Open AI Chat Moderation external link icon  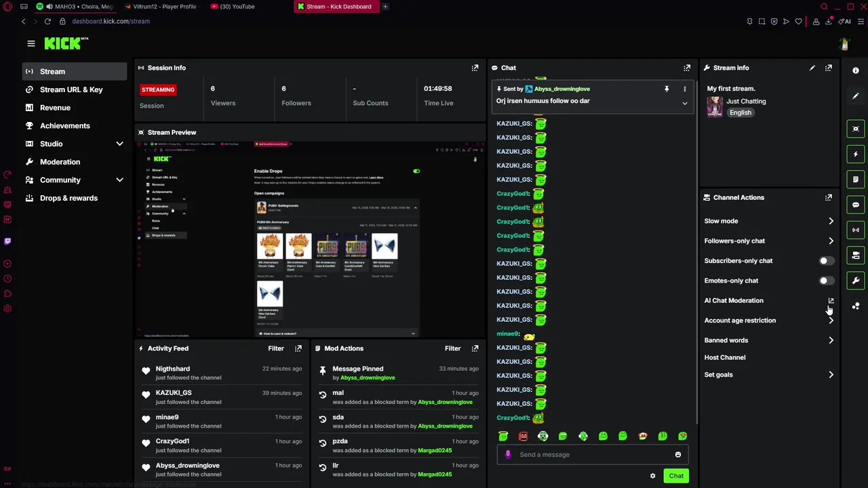tap(831, 300)
